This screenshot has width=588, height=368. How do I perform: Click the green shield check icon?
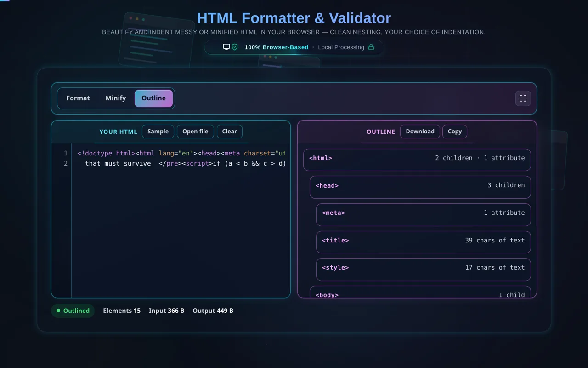[x=235, y=47]
